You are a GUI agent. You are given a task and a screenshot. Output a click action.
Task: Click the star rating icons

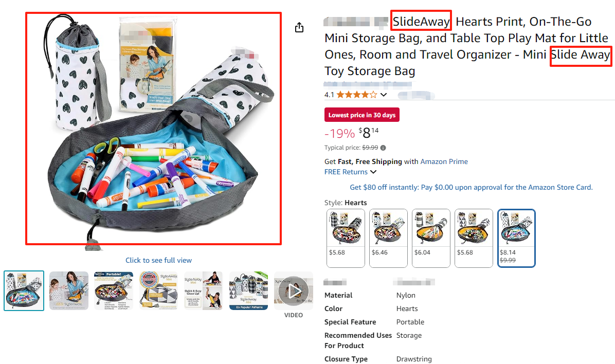click(x=357, y=95)
